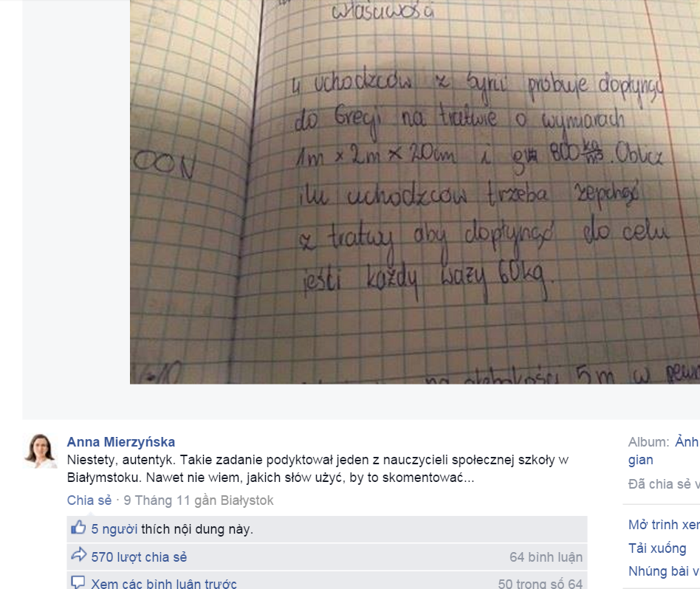The image size is (700, 589).
Task: Click the 64 bình luận count
Action: (546, 557)
